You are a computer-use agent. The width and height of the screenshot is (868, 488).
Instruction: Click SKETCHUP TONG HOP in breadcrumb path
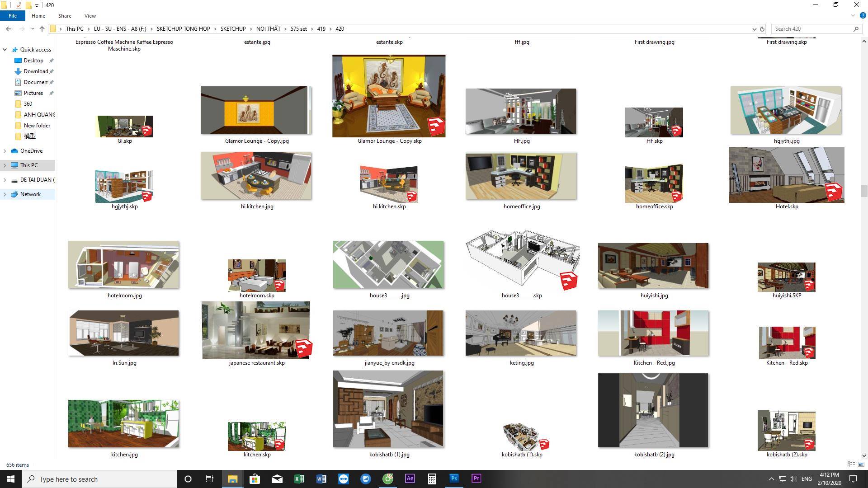coord(183,28)
